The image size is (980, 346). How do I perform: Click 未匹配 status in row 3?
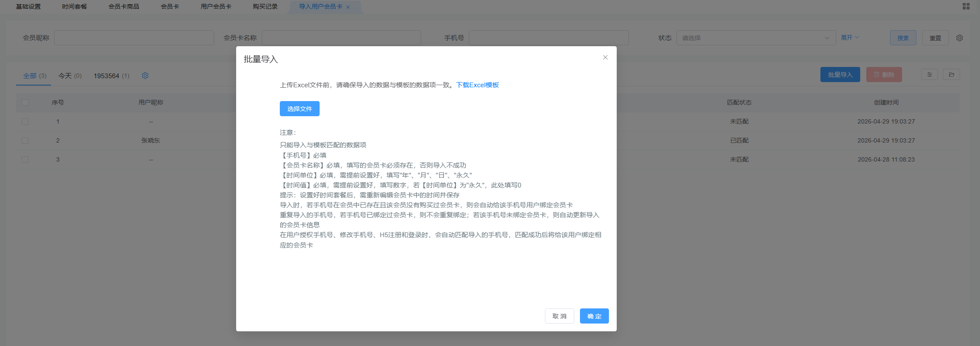tap(739, 159)
